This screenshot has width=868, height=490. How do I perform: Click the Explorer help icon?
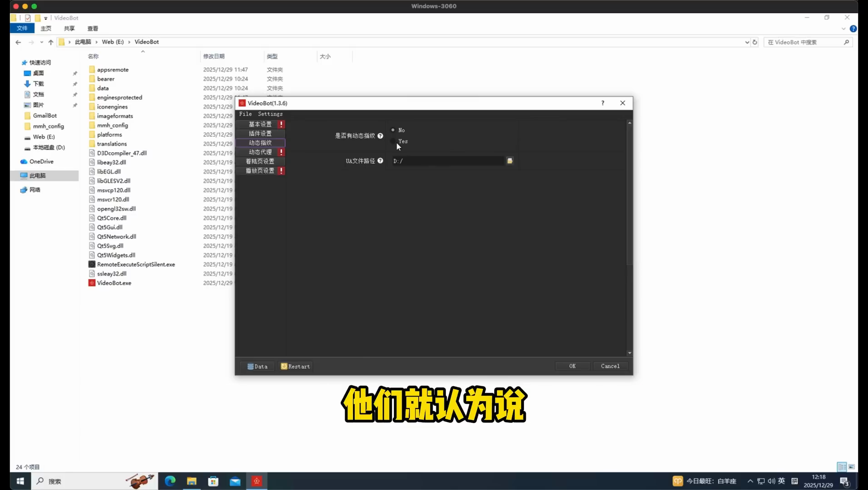tap(853, 29)
